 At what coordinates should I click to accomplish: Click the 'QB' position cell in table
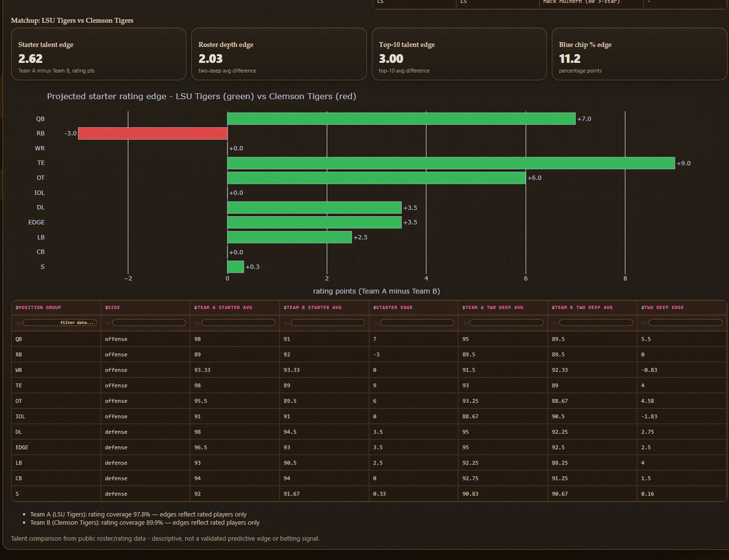(56, 339)
